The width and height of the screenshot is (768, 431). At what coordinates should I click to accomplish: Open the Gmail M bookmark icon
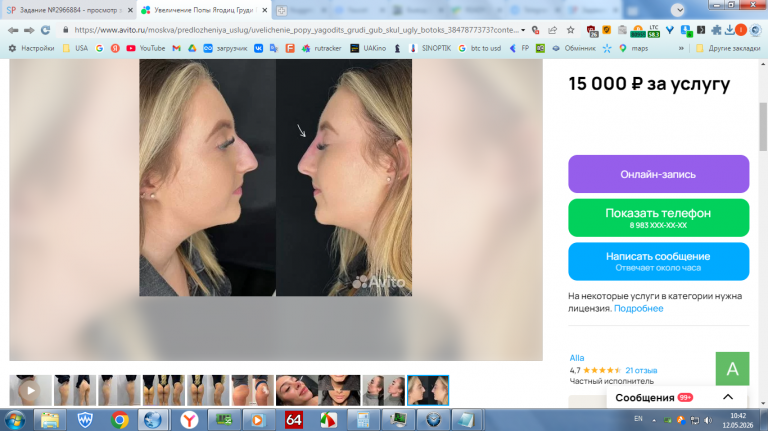click(176, 48)
